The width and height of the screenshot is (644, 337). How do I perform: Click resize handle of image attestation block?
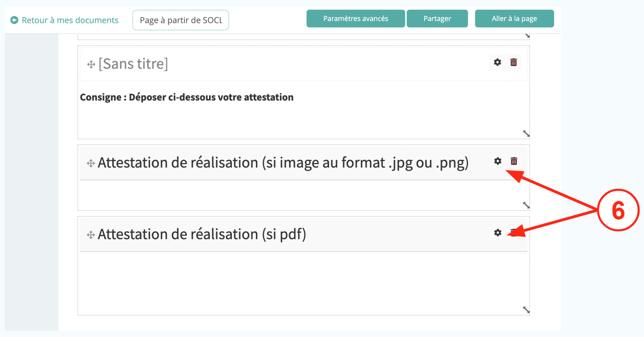click(526, 205)
